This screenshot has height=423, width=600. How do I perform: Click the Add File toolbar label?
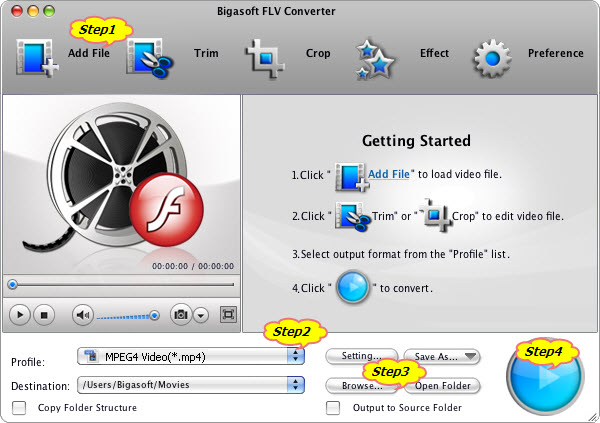89,53
